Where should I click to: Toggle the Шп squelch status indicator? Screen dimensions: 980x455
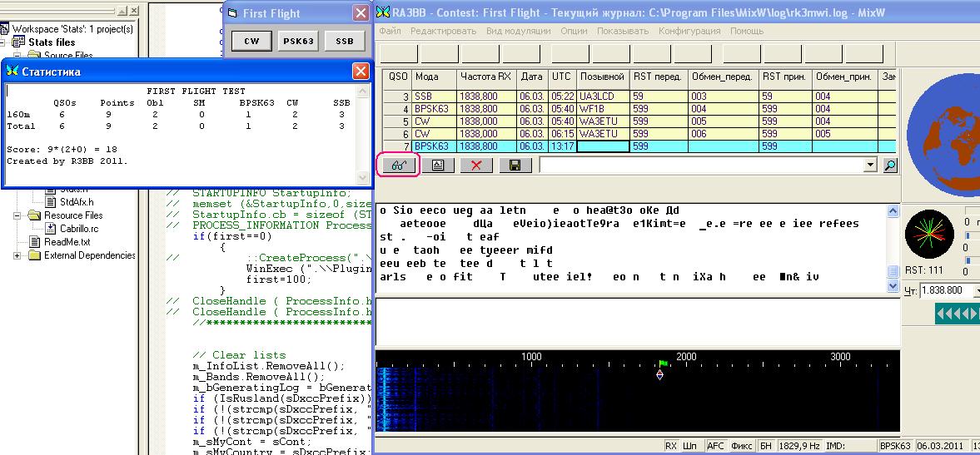tap(689, 447)
